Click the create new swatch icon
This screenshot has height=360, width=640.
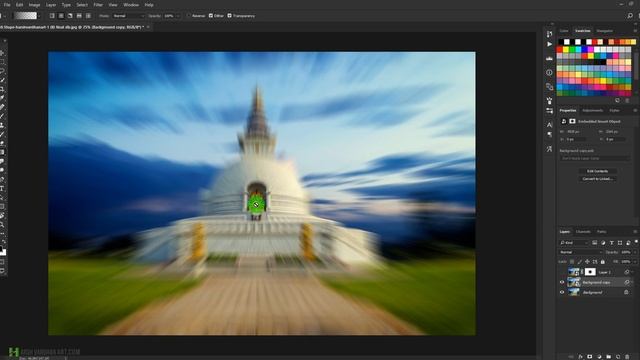point(617,100)
